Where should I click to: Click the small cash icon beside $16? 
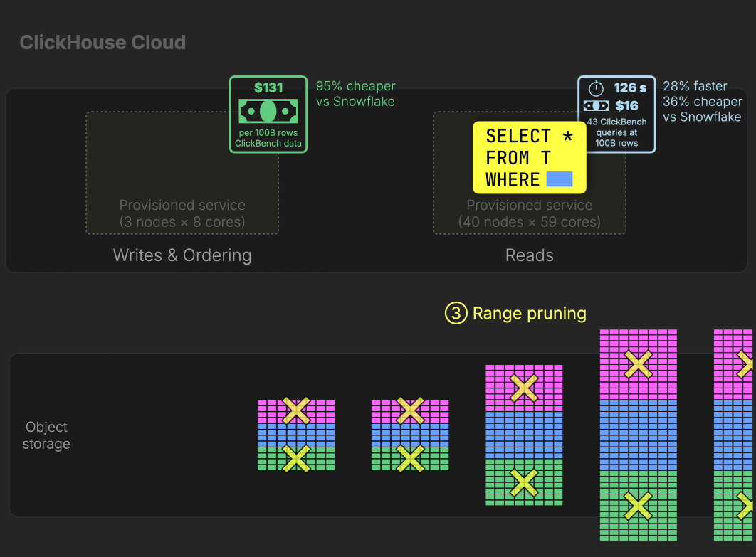point(596,105)
